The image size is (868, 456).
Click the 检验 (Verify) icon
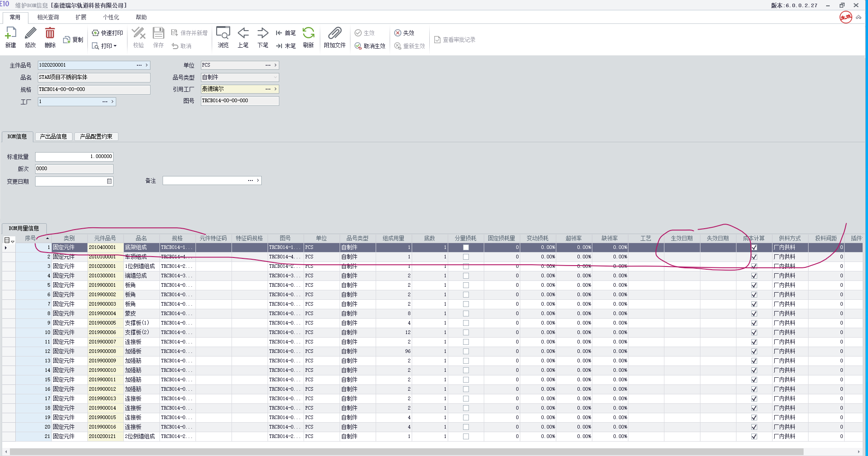click(x=138, y=33)
